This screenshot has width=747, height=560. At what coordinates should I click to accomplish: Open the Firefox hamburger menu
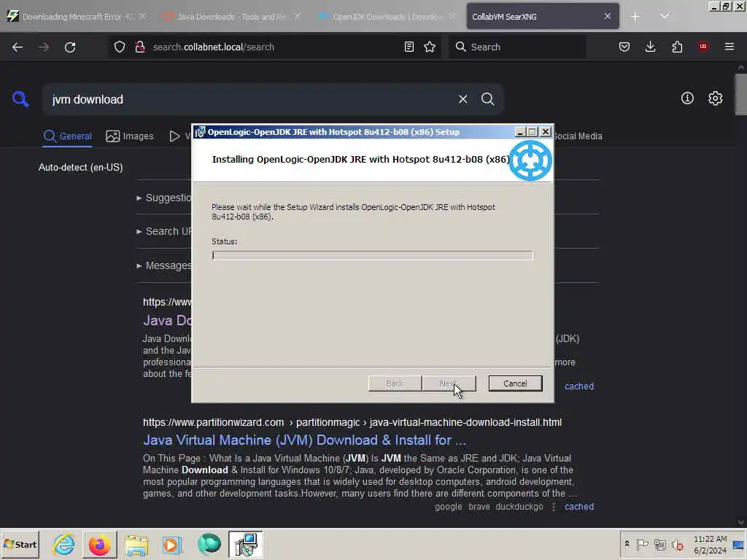(x=729, y=47)
